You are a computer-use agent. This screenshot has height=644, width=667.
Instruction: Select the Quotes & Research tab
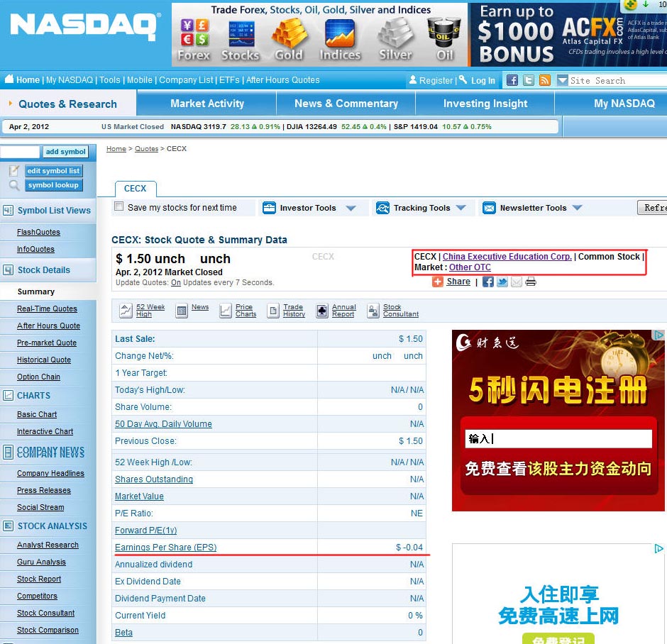[67, 104]
